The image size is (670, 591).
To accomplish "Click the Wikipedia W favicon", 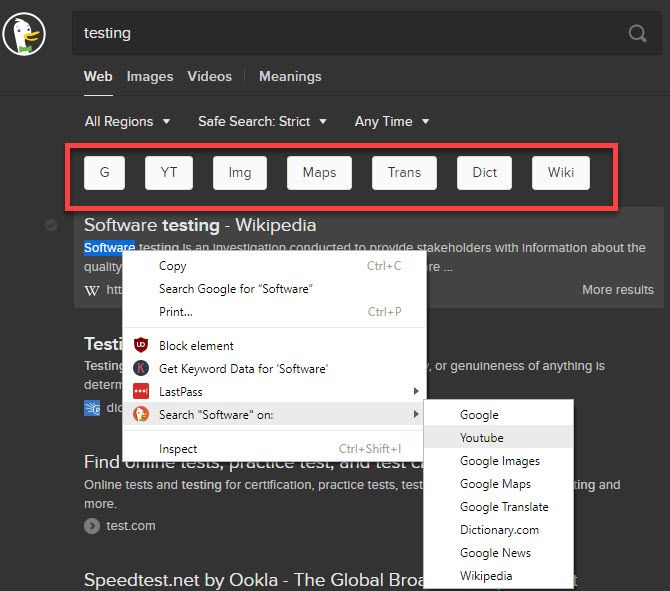I will (x=92, y=291).
